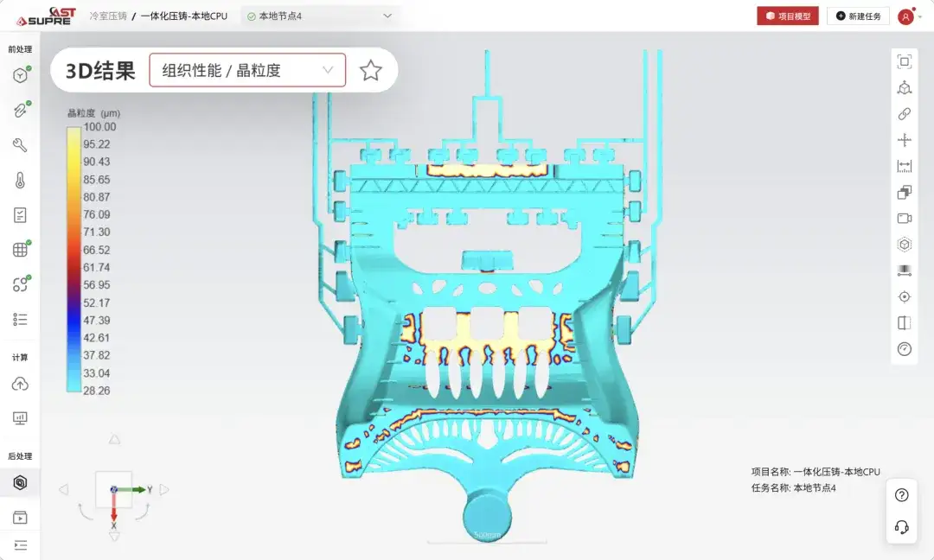Screen dimensions: 934x560
Task: Click the 一体化压铸-本地CPU breadcrumb
Action: pos(184,16)
